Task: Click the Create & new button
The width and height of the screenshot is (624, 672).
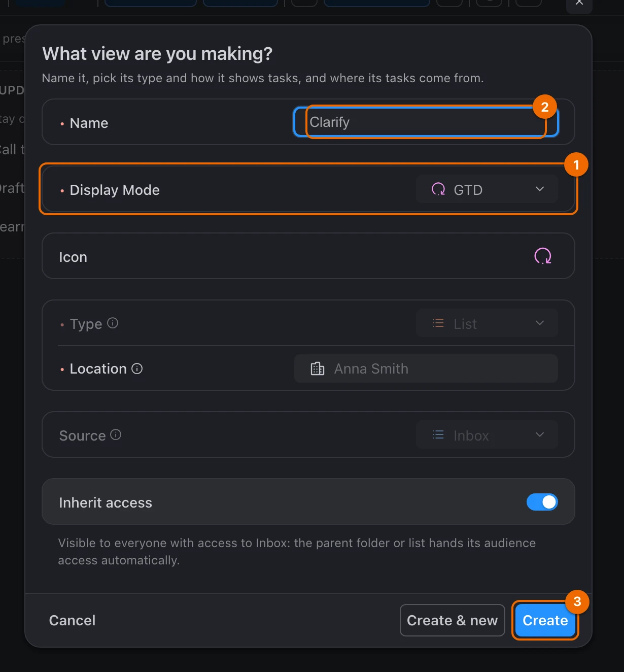Action: 452,620
